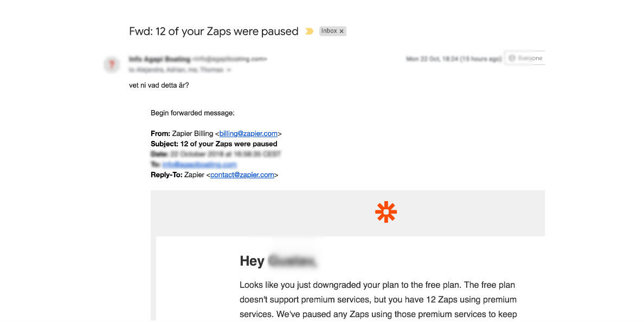644x322 pixels.
Task: Click the yellow importance marker icon
Action: pos(309,31)
